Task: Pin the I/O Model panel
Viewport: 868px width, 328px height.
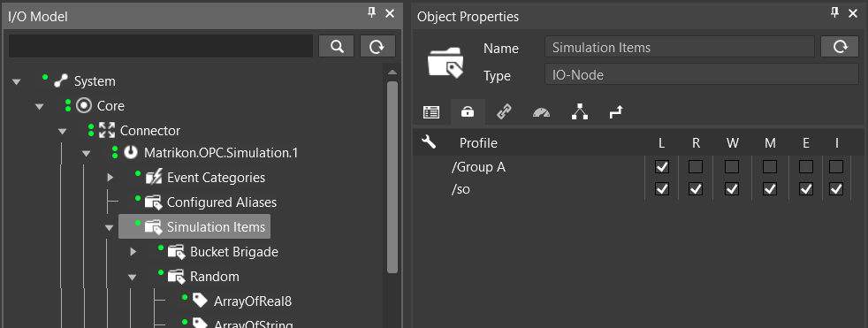Action: click(372, 12)
